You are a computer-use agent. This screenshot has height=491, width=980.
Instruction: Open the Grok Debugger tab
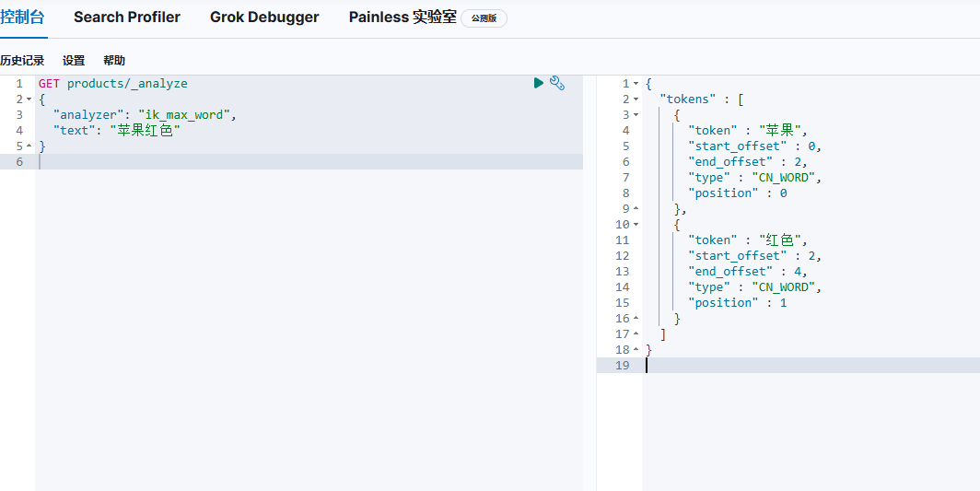[x=264, y=17]
